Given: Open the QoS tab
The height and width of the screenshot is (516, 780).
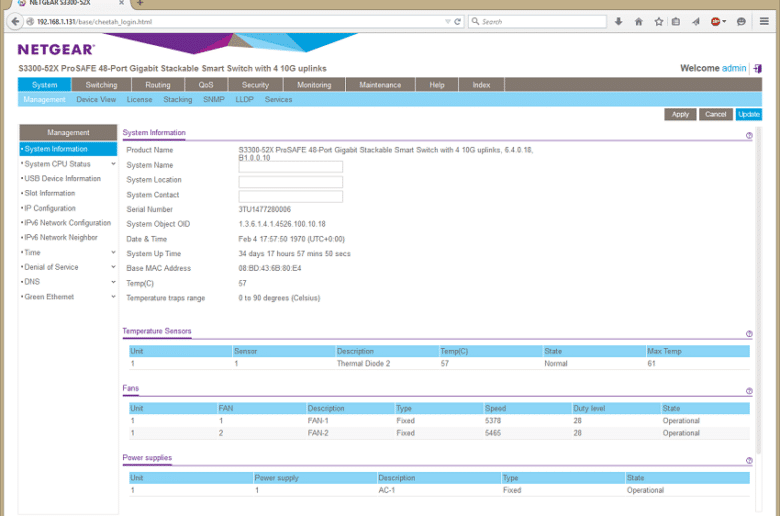Looking at the screenshot, I should (x=206, y=85).
